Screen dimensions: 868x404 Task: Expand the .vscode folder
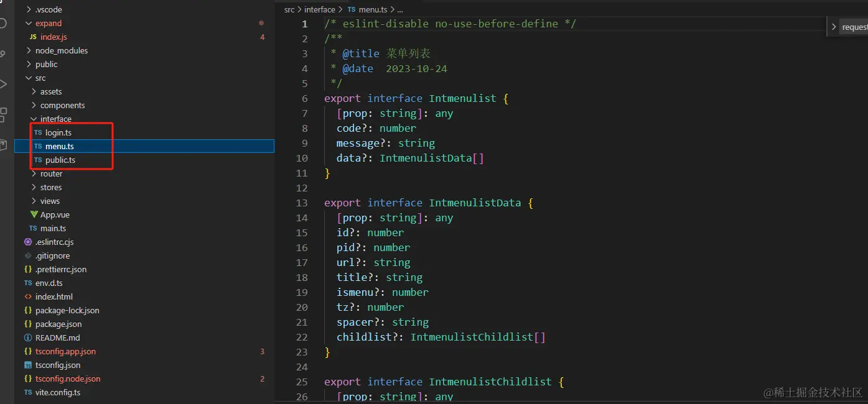[29, 10]
